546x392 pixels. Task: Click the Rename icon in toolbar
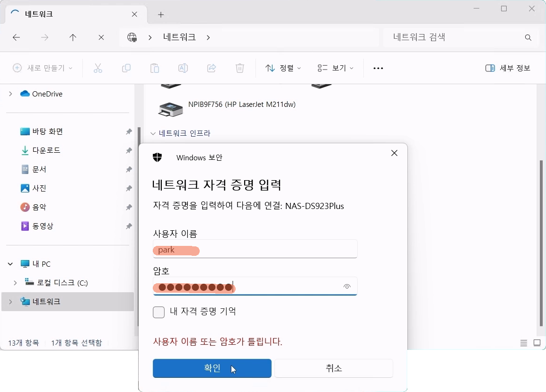coord(183,68)
